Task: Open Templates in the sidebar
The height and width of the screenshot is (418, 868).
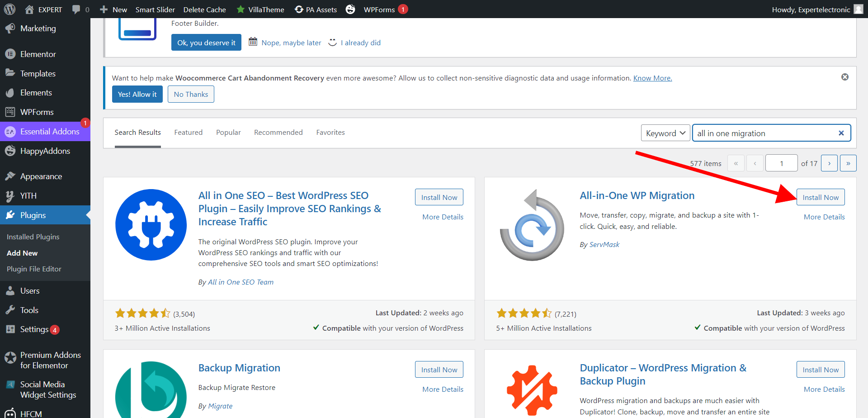Action: click(x=45, y=74)
